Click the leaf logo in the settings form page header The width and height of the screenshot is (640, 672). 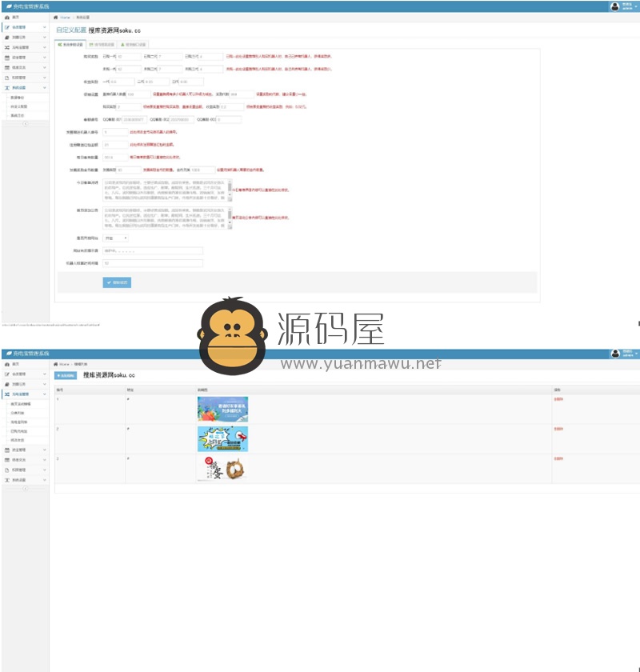9,6
